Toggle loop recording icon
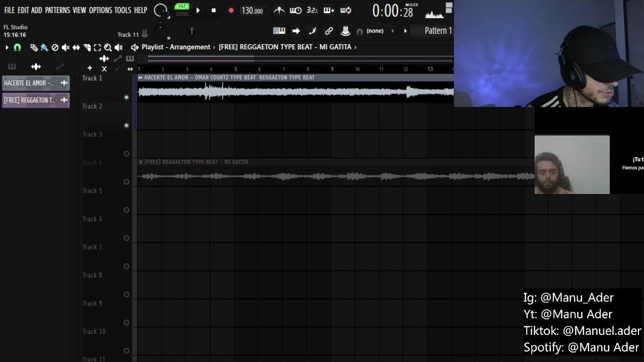 click(x=346, y=11)
